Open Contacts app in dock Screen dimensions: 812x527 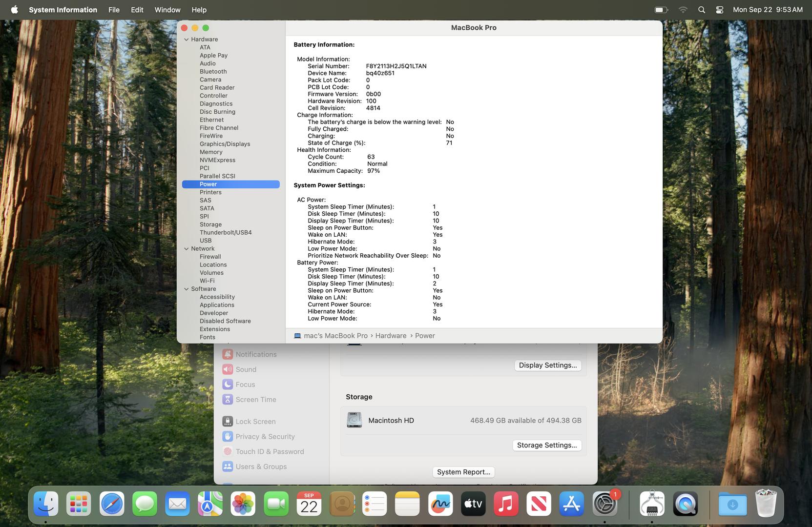coord(342,504)
